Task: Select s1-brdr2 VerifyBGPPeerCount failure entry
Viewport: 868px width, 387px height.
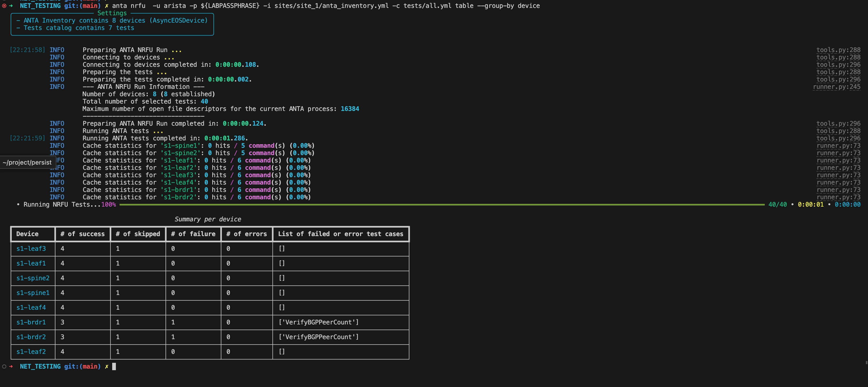Action: coord(318,337)
